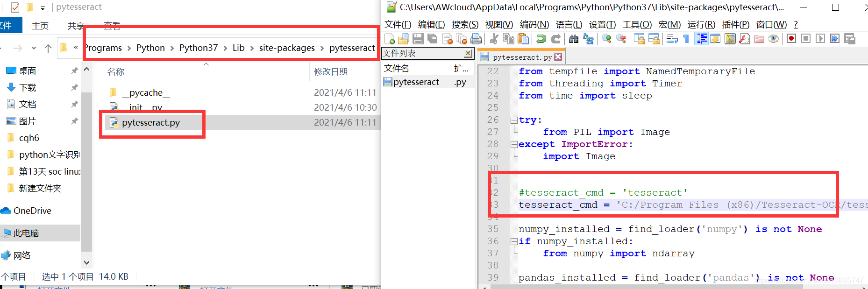This screenshot has width=868, height=289.
Task: Switch to the 主页 ribbon tab in Explorer
Action: 40,26
